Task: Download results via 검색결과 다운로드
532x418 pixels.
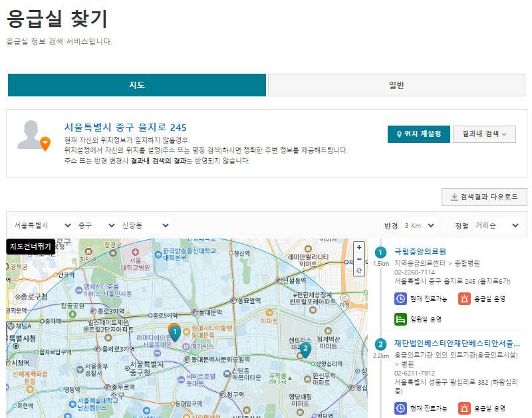Action: click(x=484, y=197)
